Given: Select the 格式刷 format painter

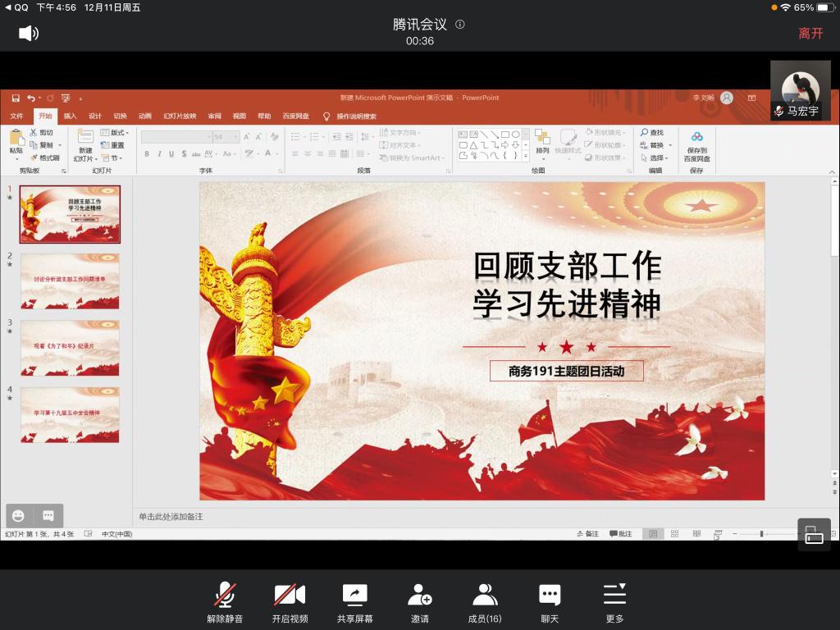Looking at the screenshot, I should 45,157.
